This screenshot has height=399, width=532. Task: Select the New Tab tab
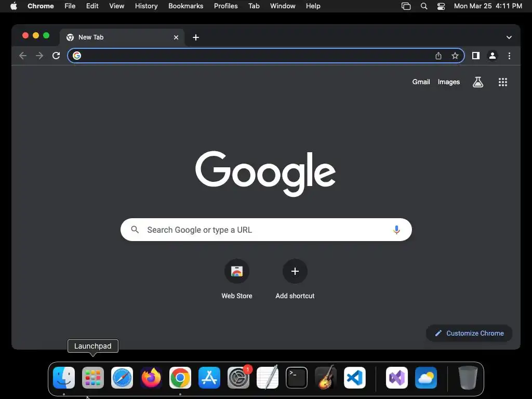pyautogui.click(x=122, y=37)
